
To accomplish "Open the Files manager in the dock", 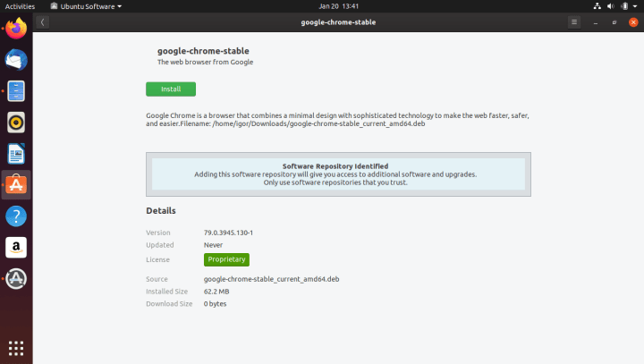I will pyautogui.click(x=16, y=91).
